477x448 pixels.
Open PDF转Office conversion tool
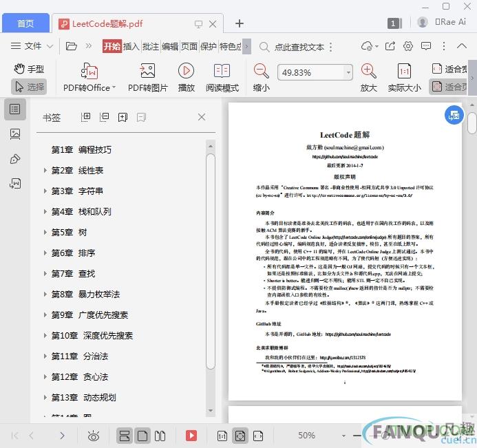[x=89, y=78]
